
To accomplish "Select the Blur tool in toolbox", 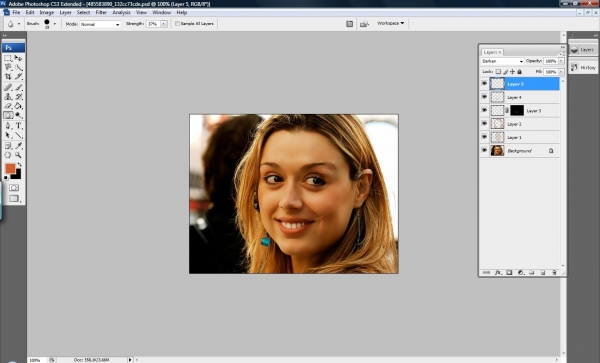I will tap(8, 115).
